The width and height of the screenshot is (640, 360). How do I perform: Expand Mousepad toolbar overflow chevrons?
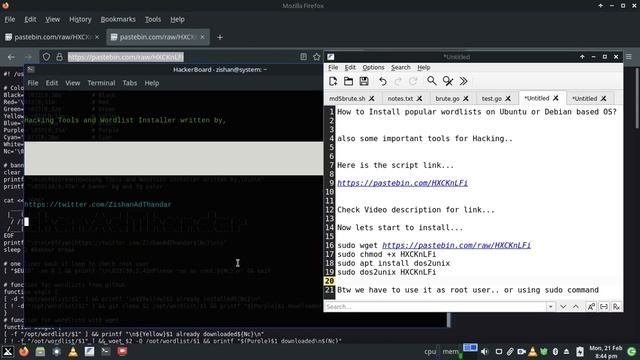[x=463, y=81]
